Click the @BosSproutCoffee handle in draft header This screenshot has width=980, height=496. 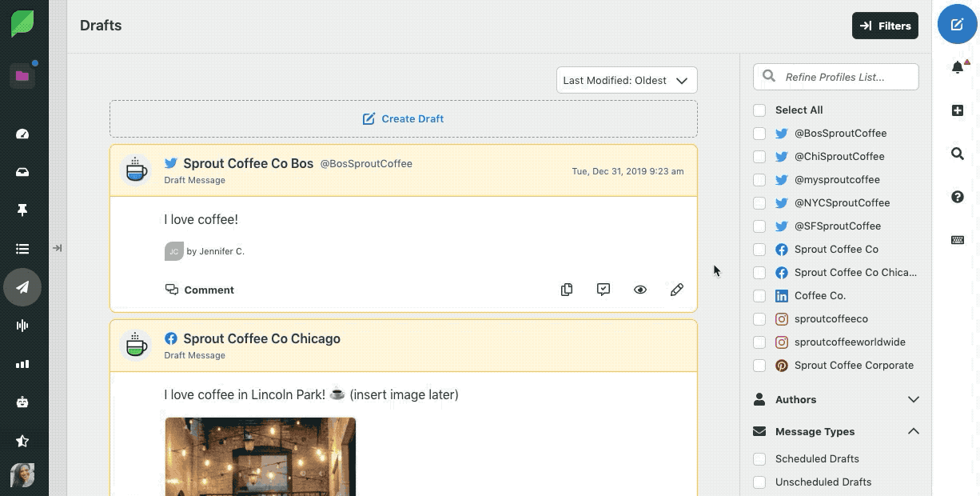[366, 163]
